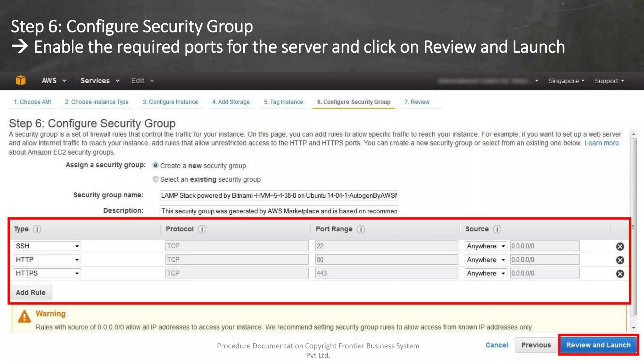Open the Anywhere source dropdown for HTTP
This screenshot has width=644, height=362.
pyautogui.click(x=486, y=260)
